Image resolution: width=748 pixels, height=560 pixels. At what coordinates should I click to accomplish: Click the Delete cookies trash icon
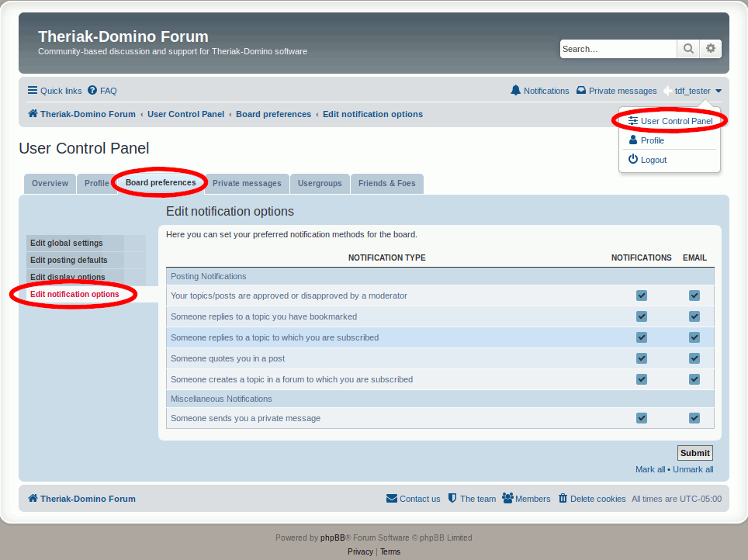563,499
